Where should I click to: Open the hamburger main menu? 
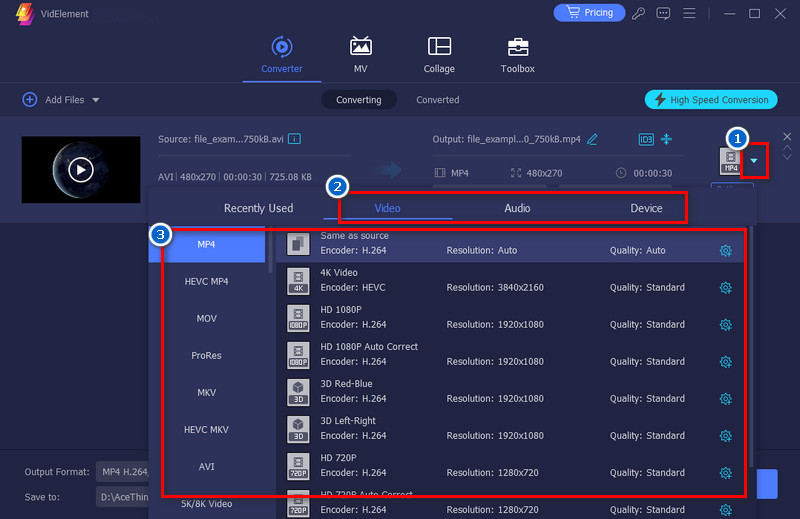pyautogui.click(x=687, y=13)
